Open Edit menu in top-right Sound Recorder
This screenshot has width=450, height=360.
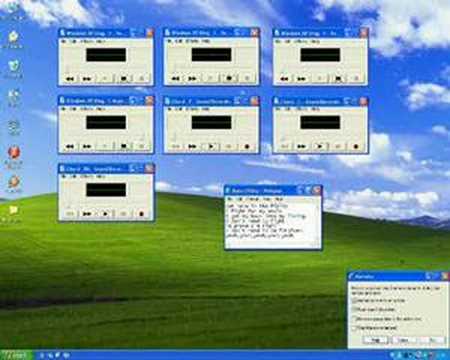pyautogui.click(x=288, y=41)
